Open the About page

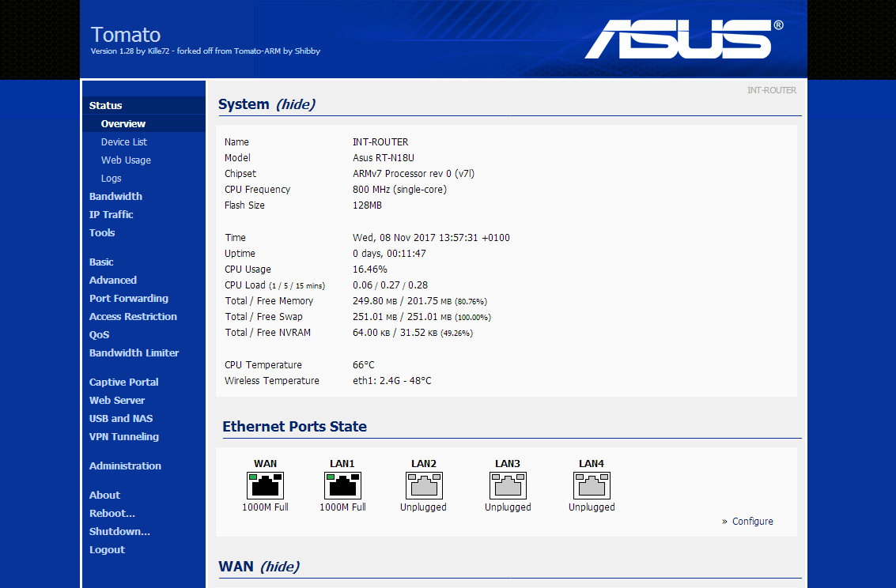click(x=104, y=496)
